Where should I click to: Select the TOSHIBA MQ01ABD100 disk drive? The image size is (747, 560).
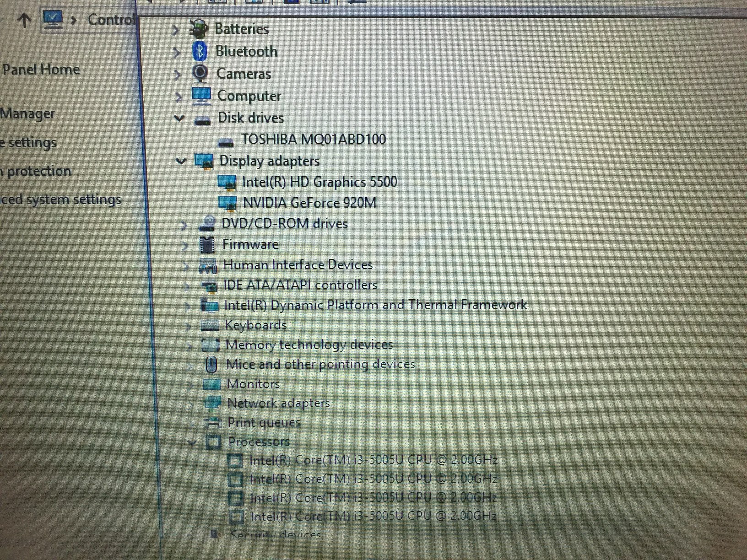pyautogui.click(x=313, y=139)
